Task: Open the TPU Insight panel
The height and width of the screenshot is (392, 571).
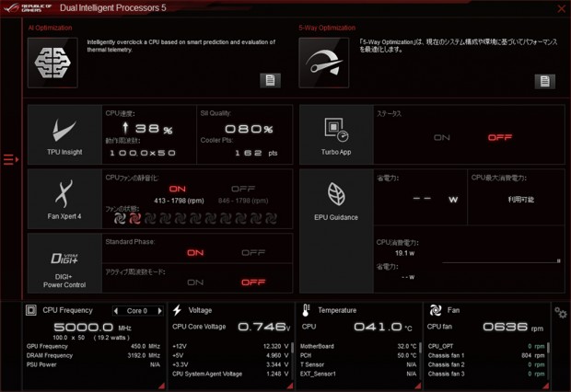Action: pos(64,134)
